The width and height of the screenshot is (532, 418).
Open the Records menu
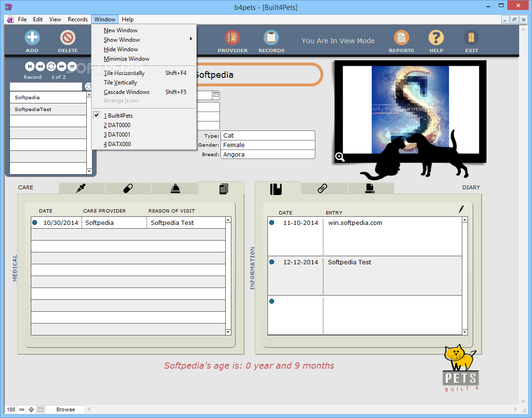[78, 19]
